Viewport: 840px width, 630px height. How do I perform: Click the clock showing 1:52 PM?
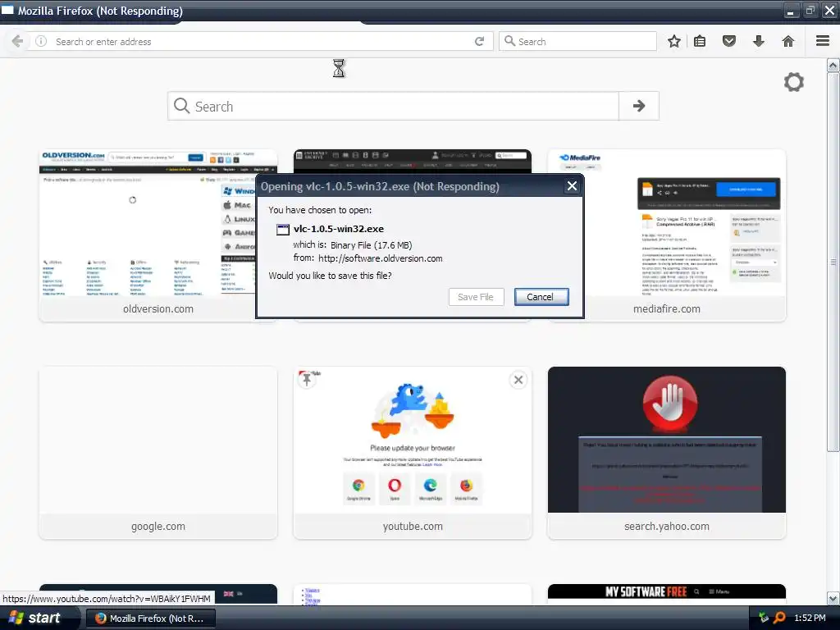810,618
